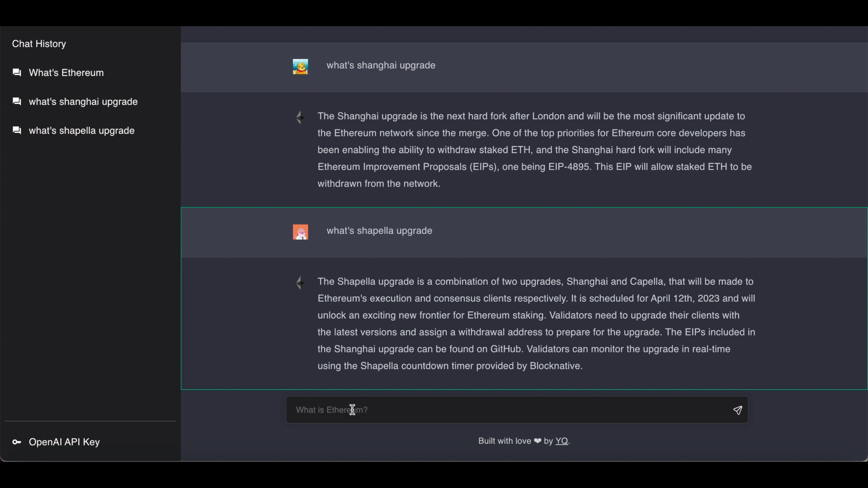
Task: Click the key icon for OpenAI API
Action: pos(17,442)
